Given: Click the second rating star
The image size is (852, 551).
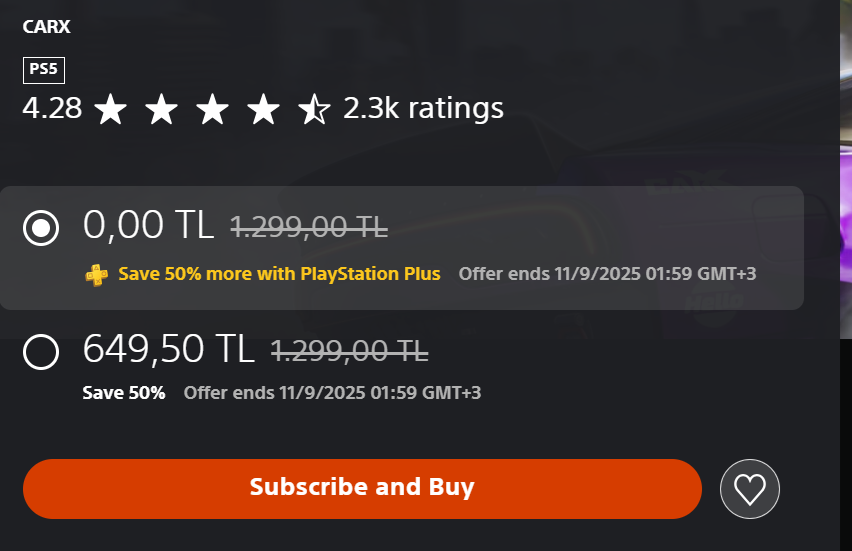Looking at the screenshot, I should coord(161,109).
